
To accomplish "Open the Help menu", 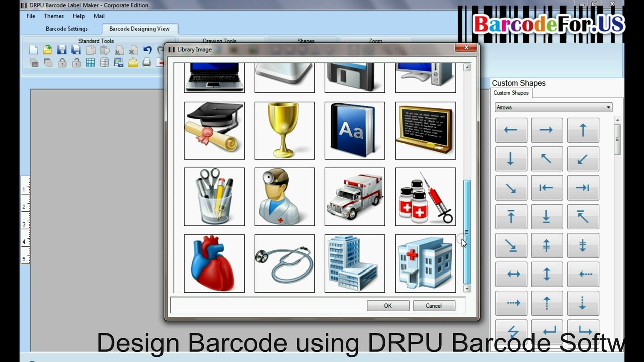I will 78,16.
